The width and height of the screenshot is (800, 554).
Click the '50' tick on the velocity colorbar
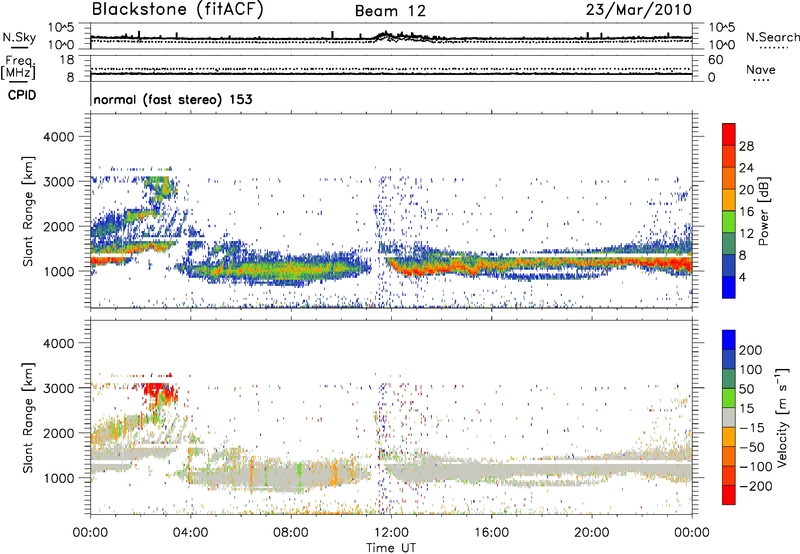746,389
